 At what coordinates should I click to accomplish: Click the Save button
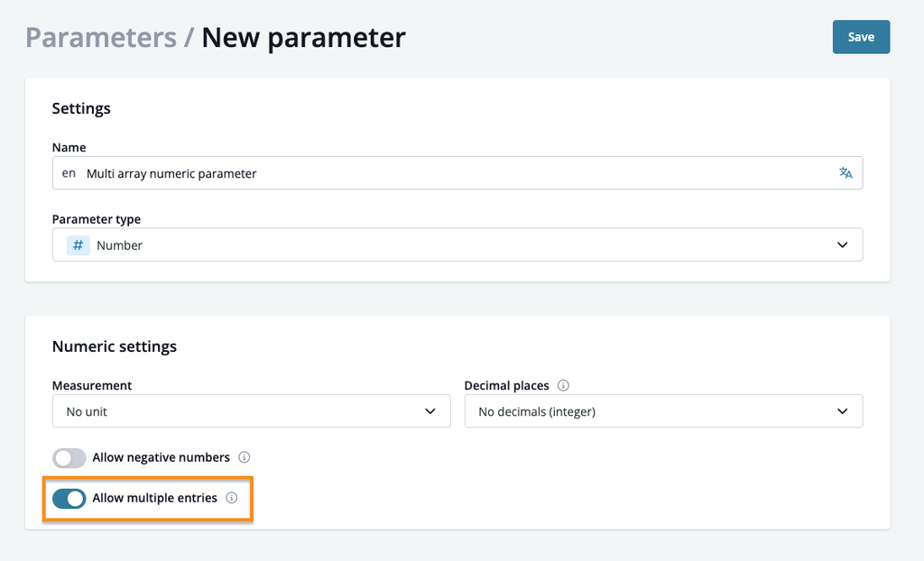[x=861, y=37]
